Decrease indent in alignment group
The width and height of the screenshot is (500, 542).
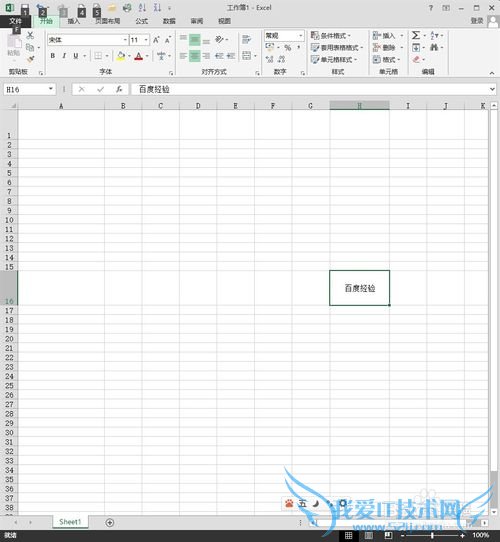coord(219,56)
